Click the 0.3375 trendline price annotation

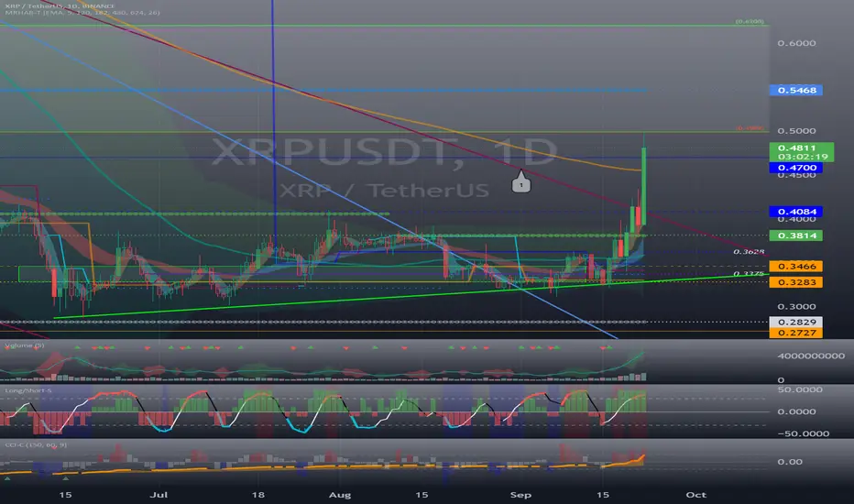(x=749, y=273)
